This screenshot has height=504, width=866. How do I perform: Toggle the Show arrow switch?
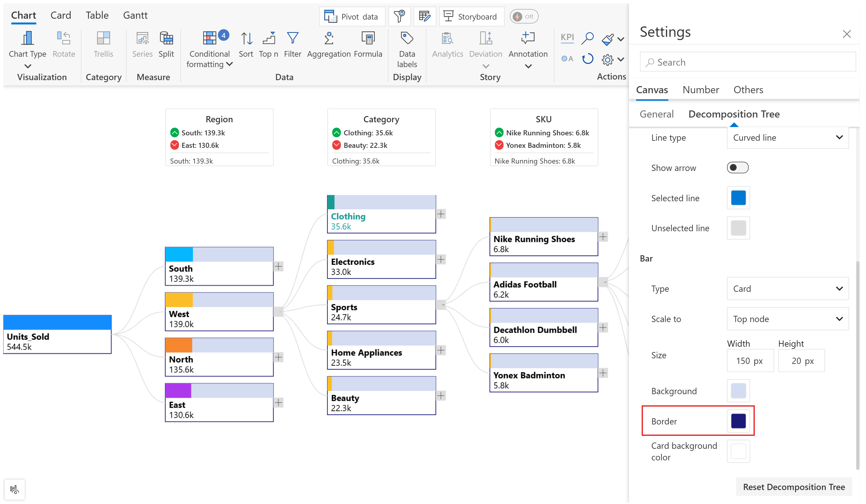(x=738, y=168)
